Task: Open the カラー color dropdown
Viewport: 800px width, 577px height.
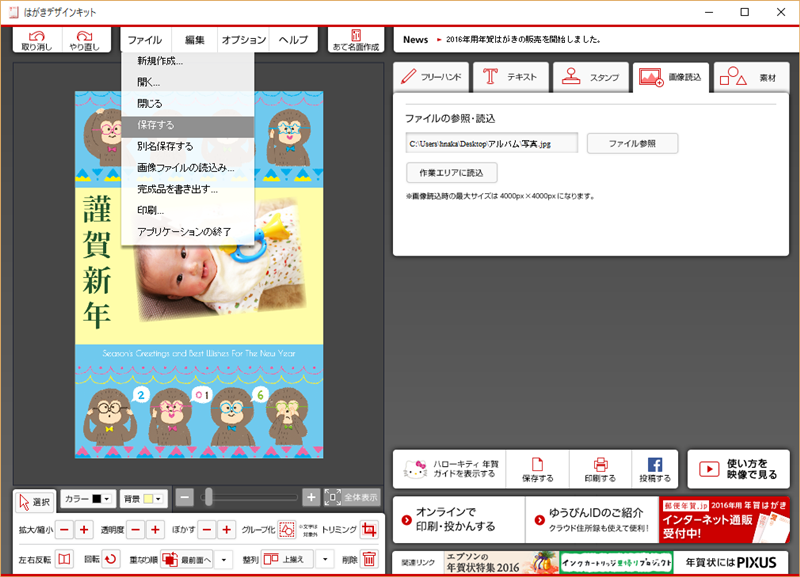Action: (x=87, y=498)
